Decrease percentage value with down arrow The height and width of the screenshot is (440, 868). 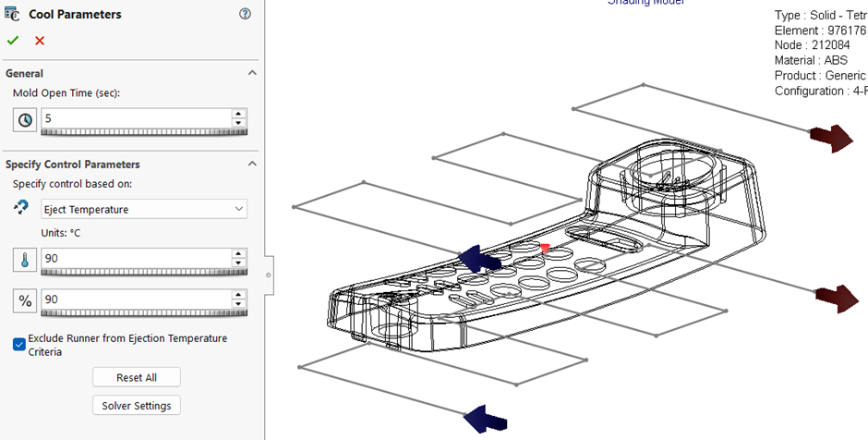tap(238, 304)
